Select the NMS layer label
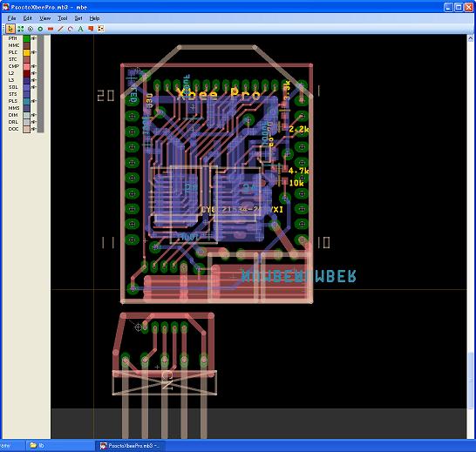Image resolution: width=476 pixels, height=452 pixels. [x=14, y=108]
